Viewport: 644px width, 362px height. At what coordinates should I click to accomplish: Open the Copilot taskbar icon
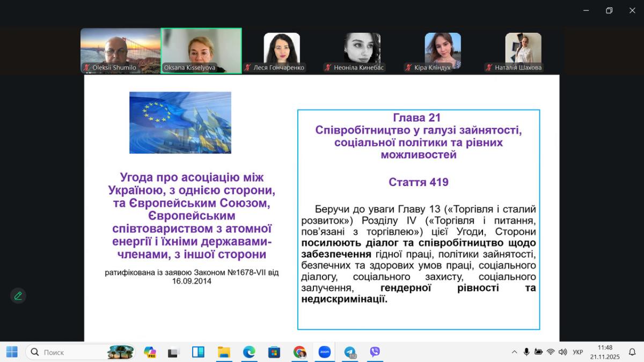pos(150,352)
